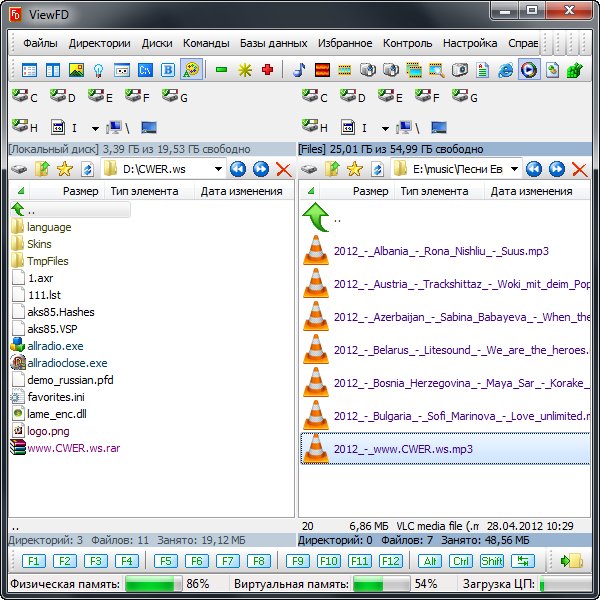Click the F12 function key button
The image size is (600, 600).
click(x=391, y=561)
